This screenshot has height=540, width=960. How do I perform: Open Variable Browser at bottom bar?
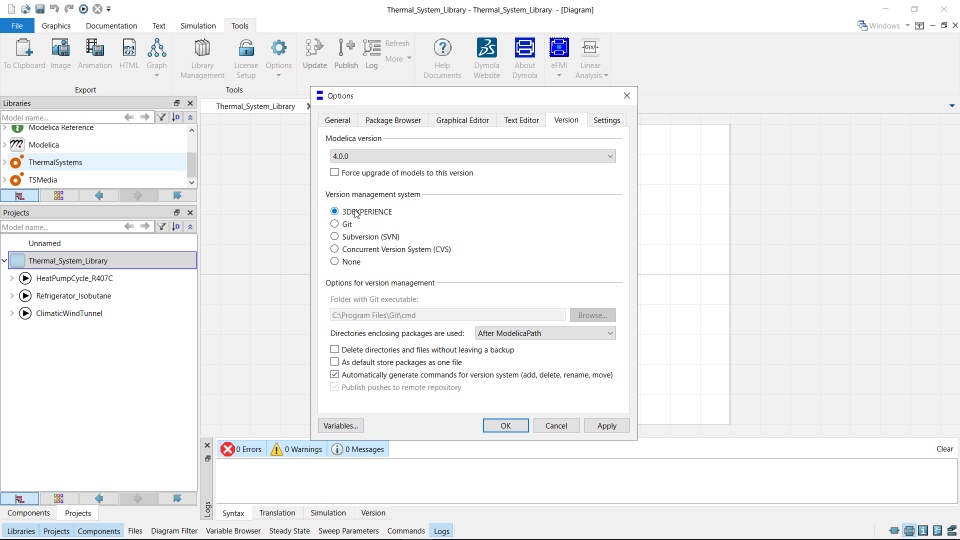tap(233, 531)
